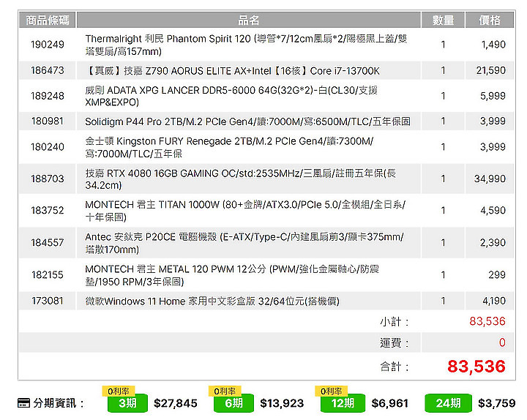Click the price 1,490

point(493,45)
